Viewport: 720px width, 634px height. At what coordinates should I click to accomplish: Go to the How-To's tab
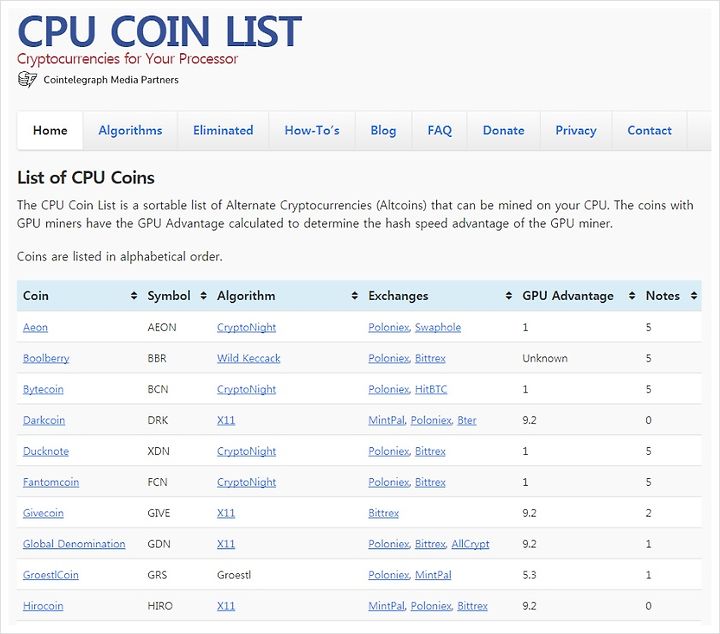312,131
